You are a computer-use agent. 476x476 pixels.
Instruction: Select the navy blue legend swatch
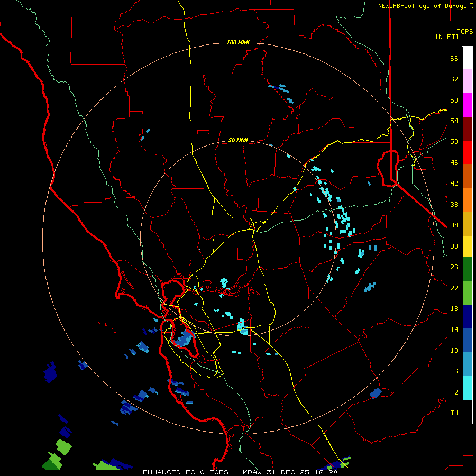[467, 317]
